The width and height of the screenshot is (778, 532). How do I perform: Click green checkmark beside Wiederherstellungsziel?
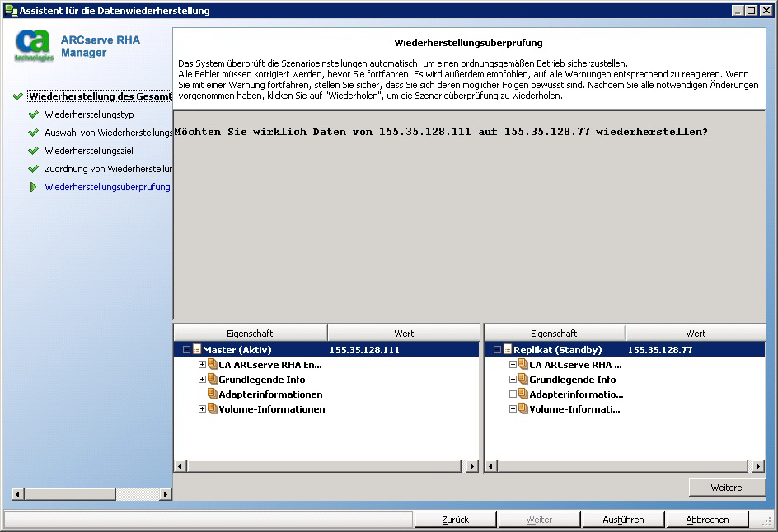click(x=33, y=151)
